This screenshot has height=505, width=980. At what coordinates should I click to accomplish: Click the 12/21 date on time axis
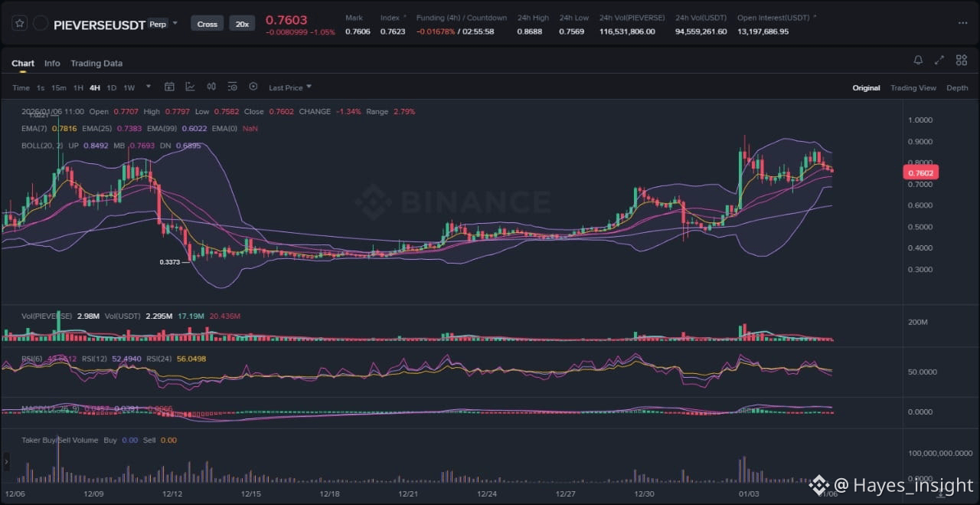tap(407, 494)
